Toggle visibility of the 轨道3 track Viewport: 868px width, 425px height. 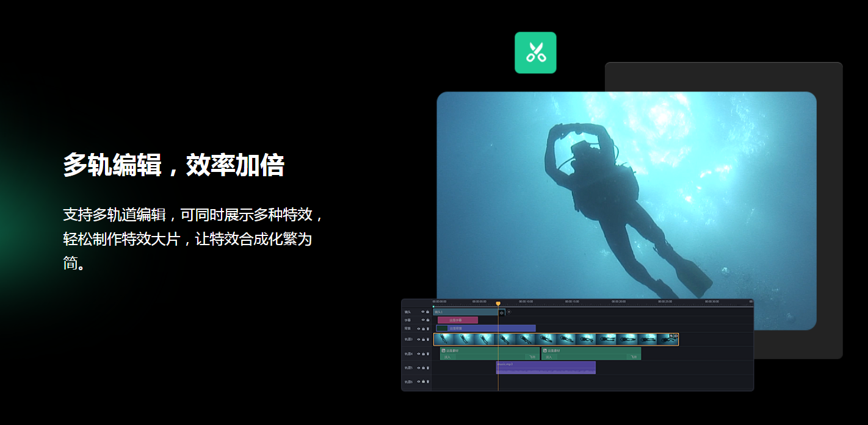click(419, 340)
